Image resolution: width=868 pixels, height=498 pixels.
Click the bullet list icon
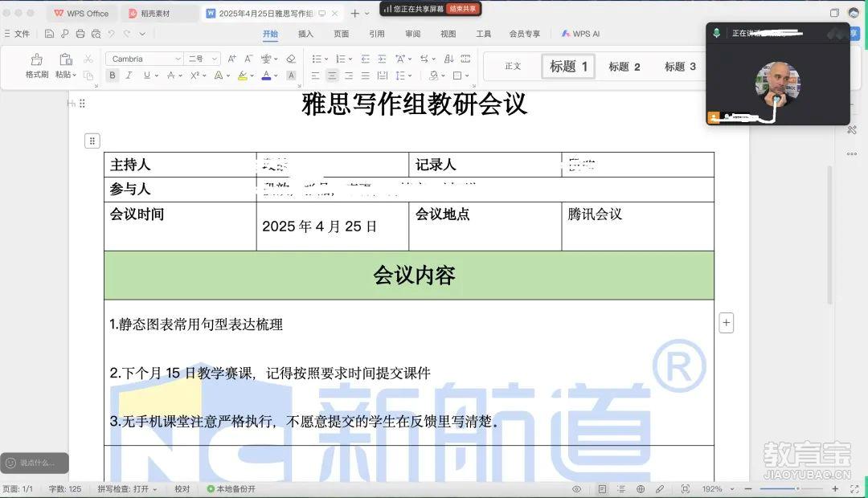tap(317, 59)
